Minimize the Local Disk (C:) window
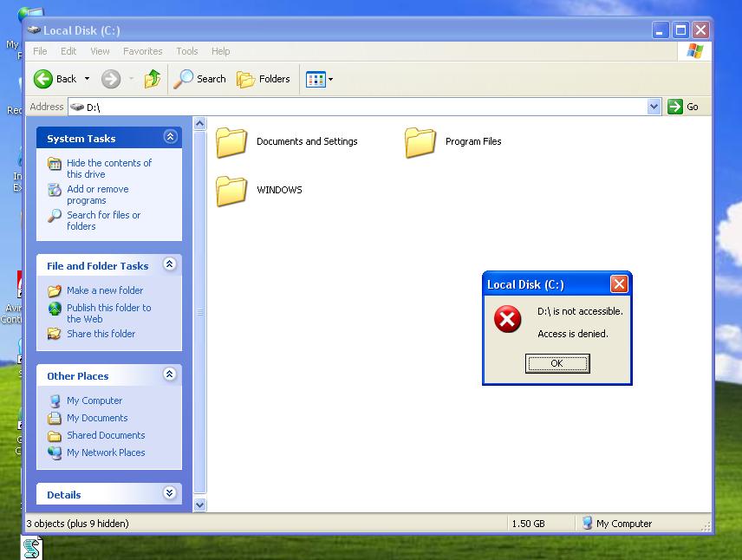Screen dimensions: 742x560 (660, 30)
